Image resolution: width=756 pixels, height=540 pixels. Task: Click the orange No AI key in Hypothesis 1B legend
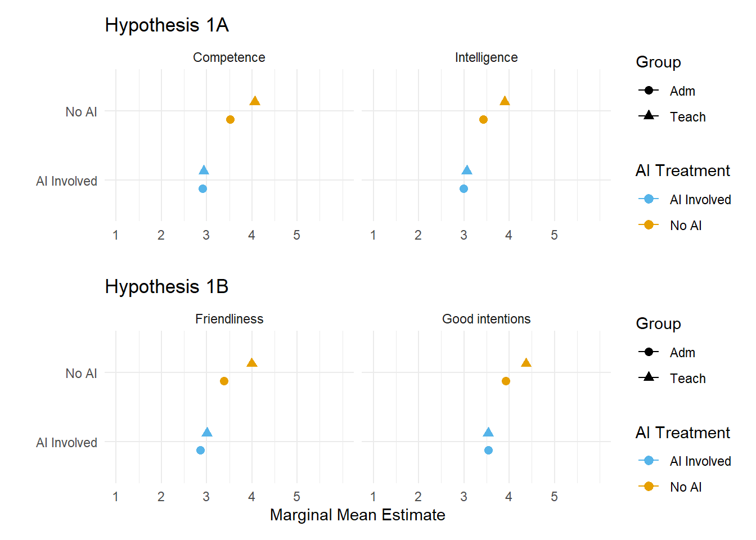click(x=649, y=486)
